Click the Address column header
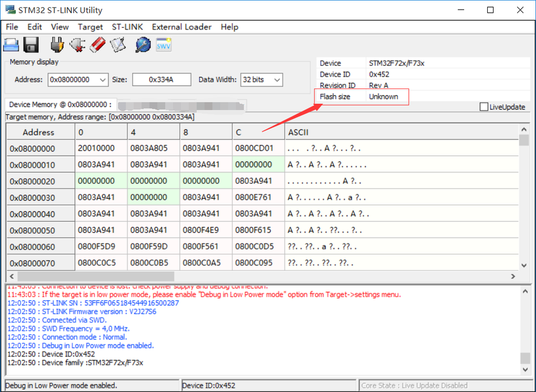Screen dimensions: 536x392 [41, 132]
